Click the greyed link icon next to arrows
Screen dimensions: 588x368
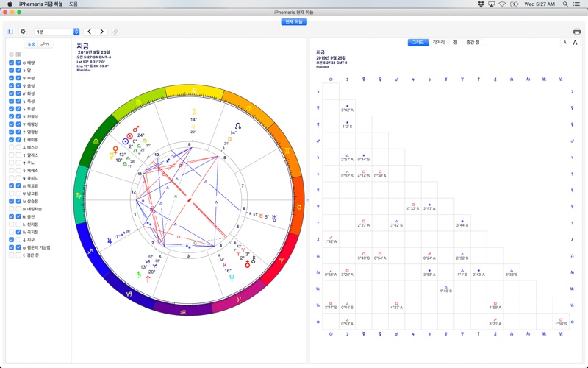click(115, 32)
